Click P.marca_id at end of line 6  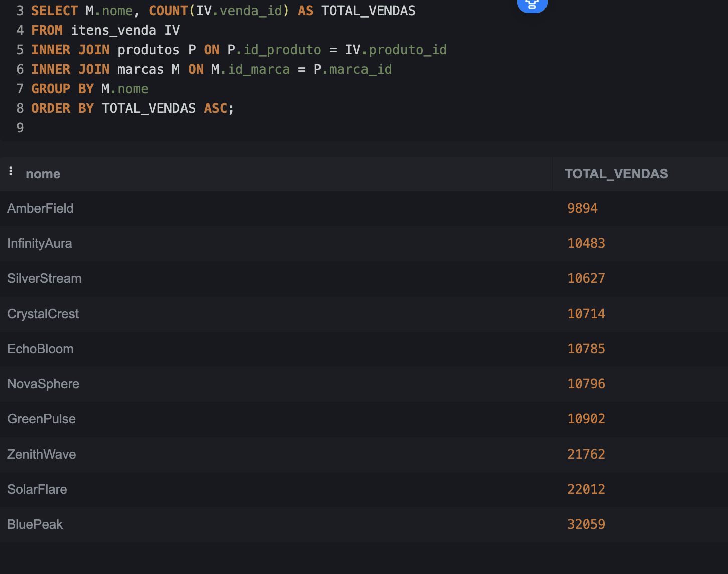[352, 69]
